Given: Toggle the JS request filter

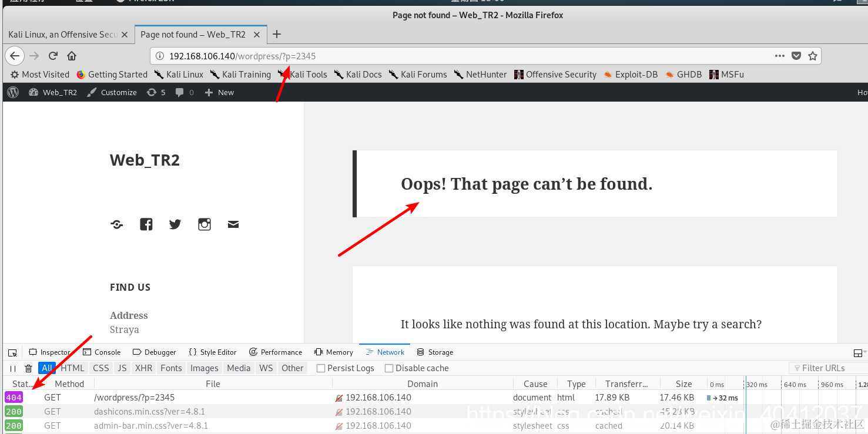Looking at the screenshot, I should click(x=122, y=368).
